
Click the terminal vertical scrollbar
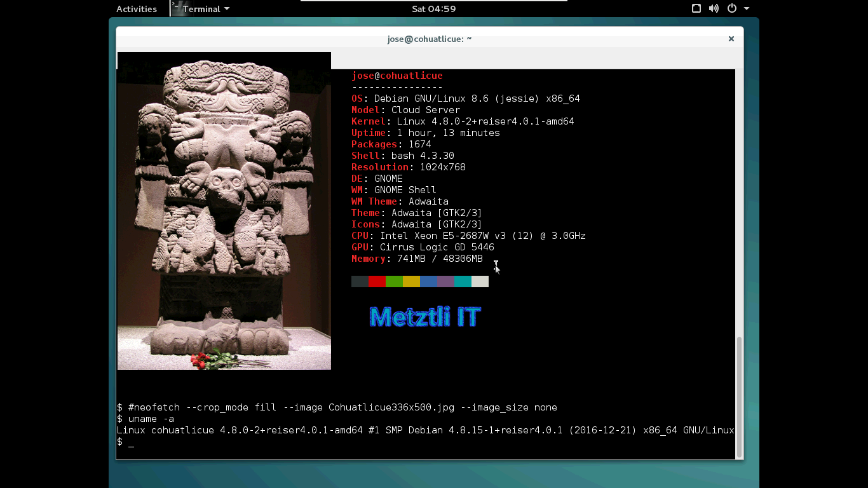(x=738, y=396)
